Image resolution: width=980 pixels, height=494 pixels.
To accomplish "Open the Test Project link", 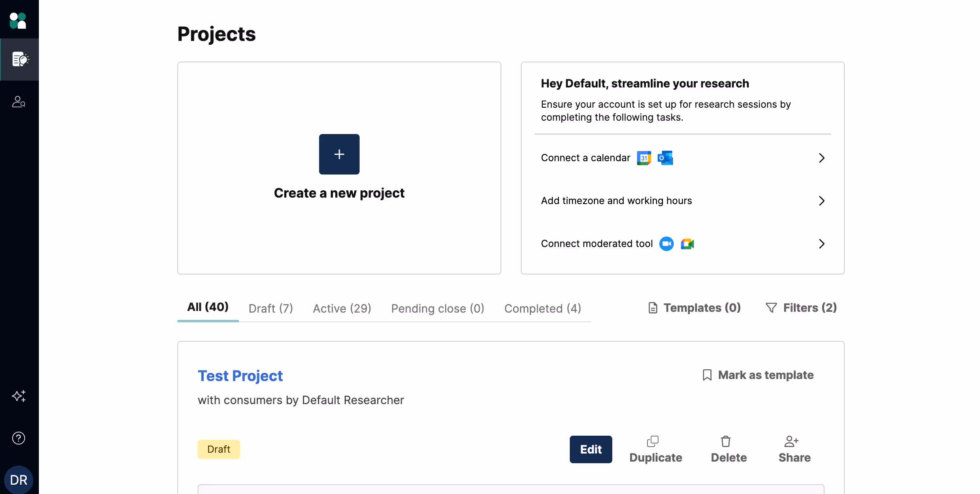I will [x=240, y=376].
